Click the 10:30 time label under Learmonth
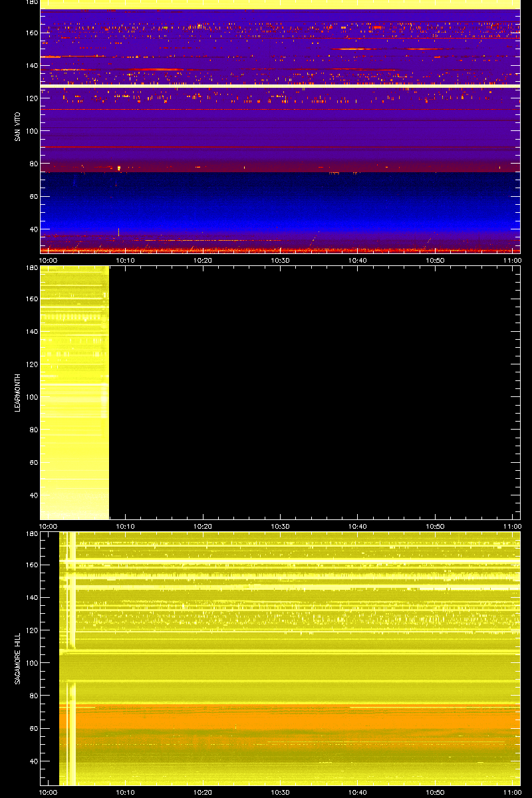 pos(281,527)
